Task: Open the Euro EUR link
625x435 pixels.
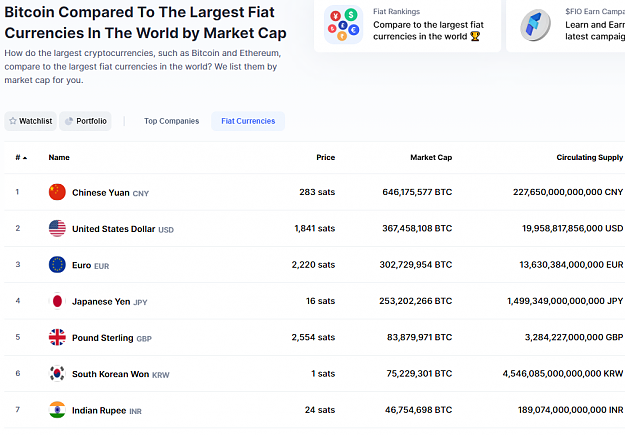Action: [x=90, y=266]
